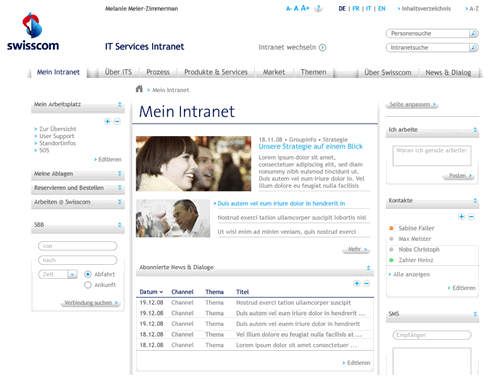Open help question mark icon
The image size is (488, 379).
319,8
